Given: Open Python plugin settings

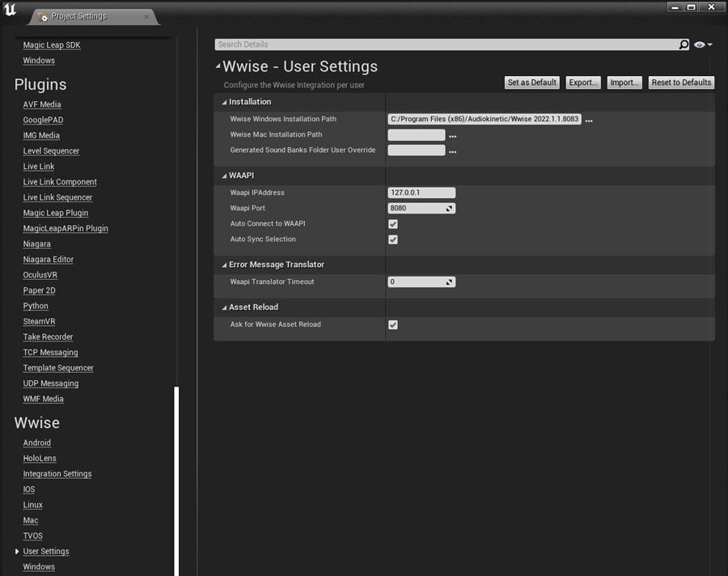Looking at the screenshot, I should 36,306.
